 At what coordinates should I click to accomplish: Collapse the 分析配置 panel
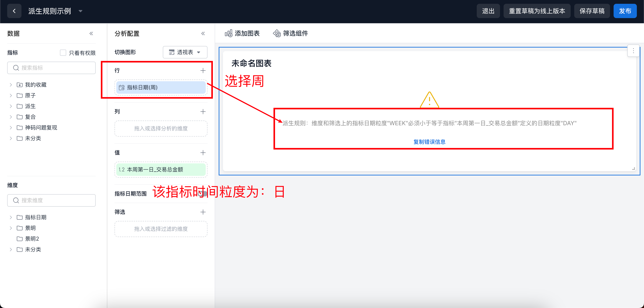pyautogui.click(x=203, y=33)
